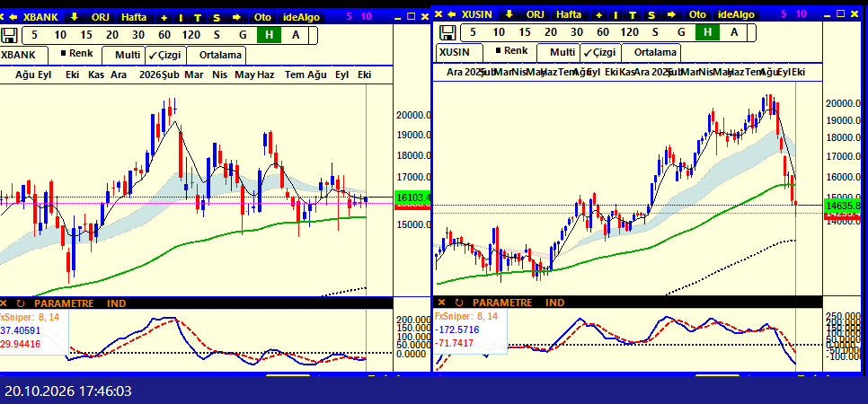Select the G daily period in XBANK window
Screen dimensions: 868x404
[243, 35]
